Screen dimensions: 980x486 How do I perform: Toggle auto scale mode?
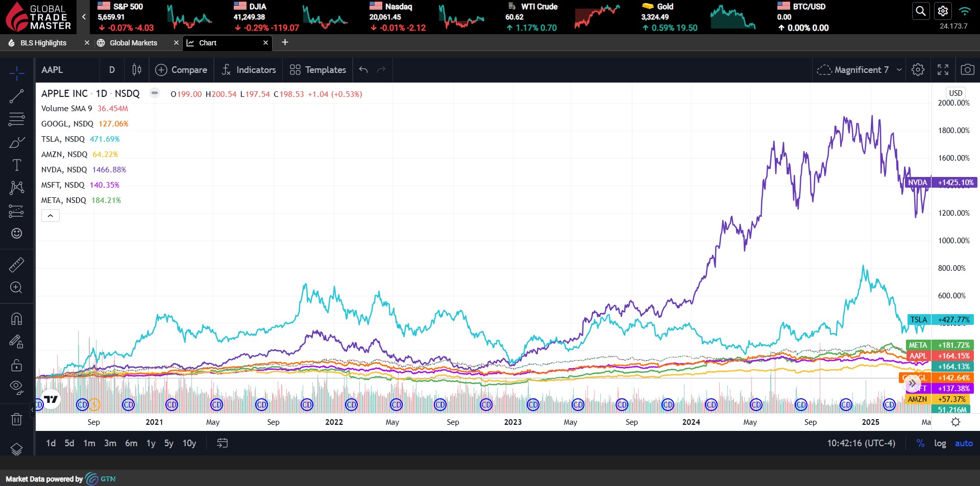[964, 443]
